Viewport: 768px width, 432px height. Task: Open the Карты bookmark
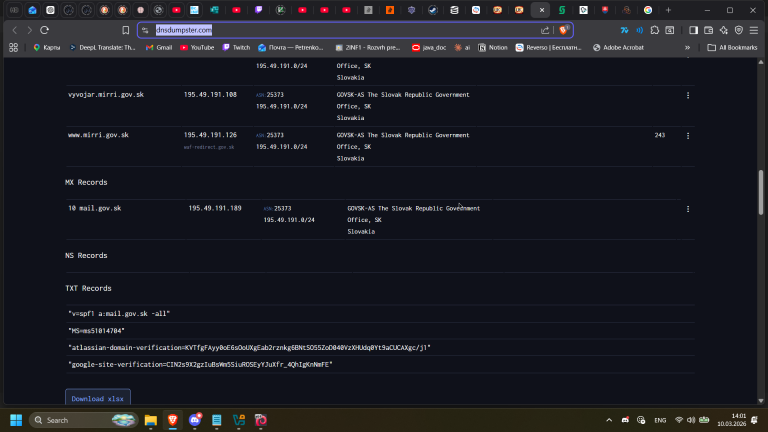point(47,48)
